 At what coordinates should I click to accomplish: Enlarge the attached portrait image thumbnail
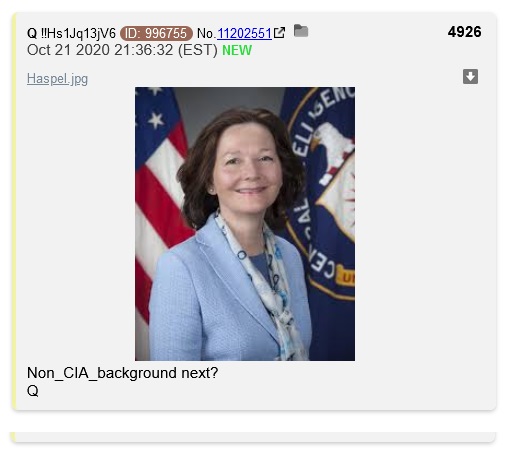pyautogui.click(x=245, y=224)
